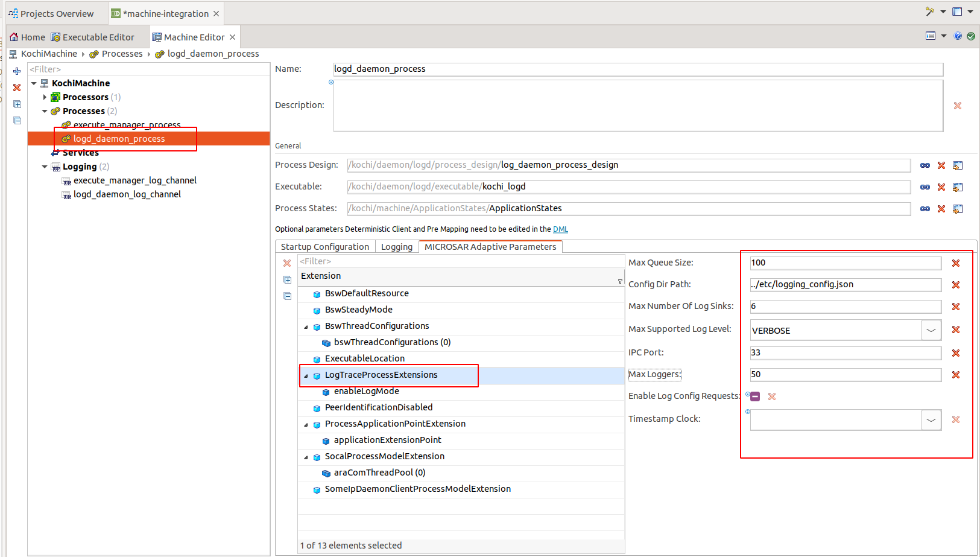Open the Process Design reference editor icon
The width and height of the screenshot is (980, 557).
[958, 165]
